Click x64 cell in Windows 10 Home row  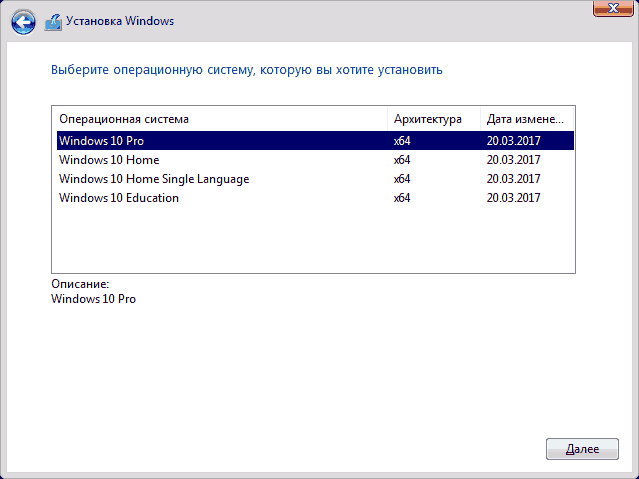tap(403, 160)
